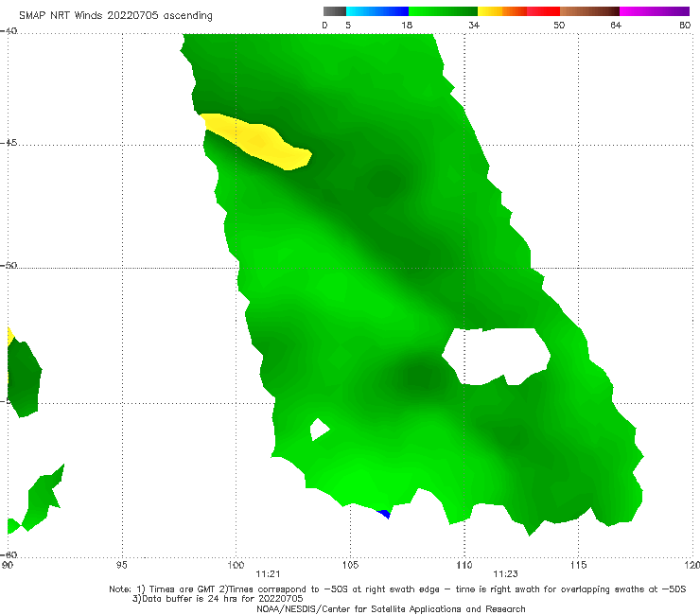Click the large yellow high-wind patch near -45

[259, 142]
